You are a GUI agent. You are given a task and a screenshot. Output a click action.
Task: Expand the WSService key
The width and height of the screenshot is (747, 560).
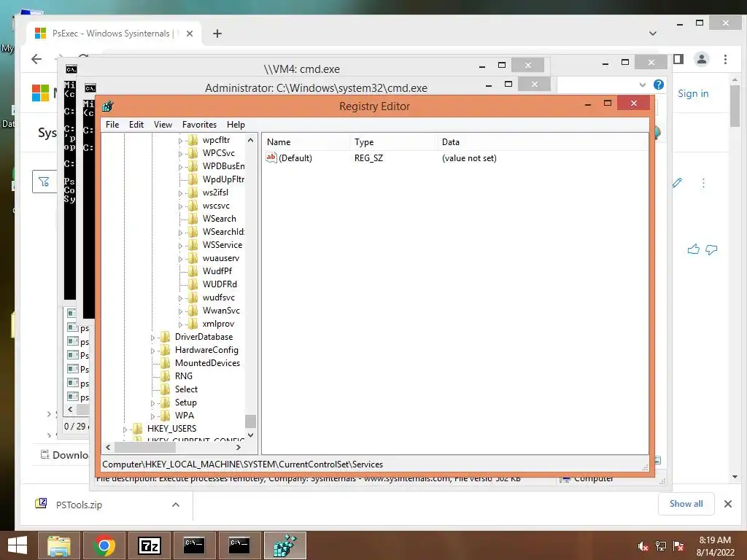(x=181, y=246)
